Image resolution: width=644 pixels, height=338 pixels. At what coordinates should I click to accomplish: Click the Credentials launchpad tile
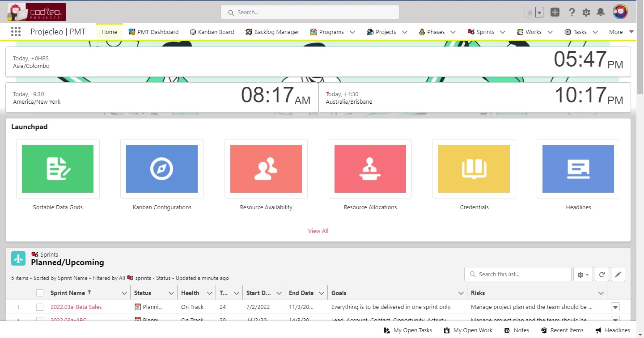[x=474, y=169]
